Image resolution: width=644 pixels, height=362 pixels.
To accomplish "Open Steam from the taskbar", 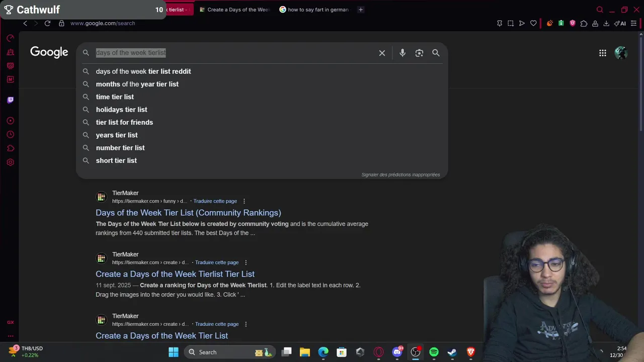I will point(452,352).
